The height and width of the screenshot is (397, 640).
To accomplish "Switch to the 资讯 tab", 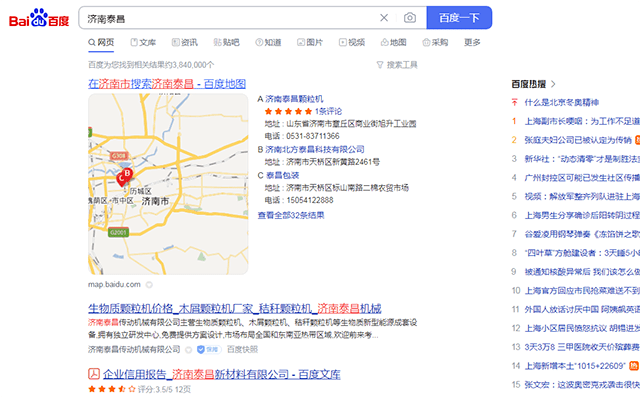I will coord(185,42).
